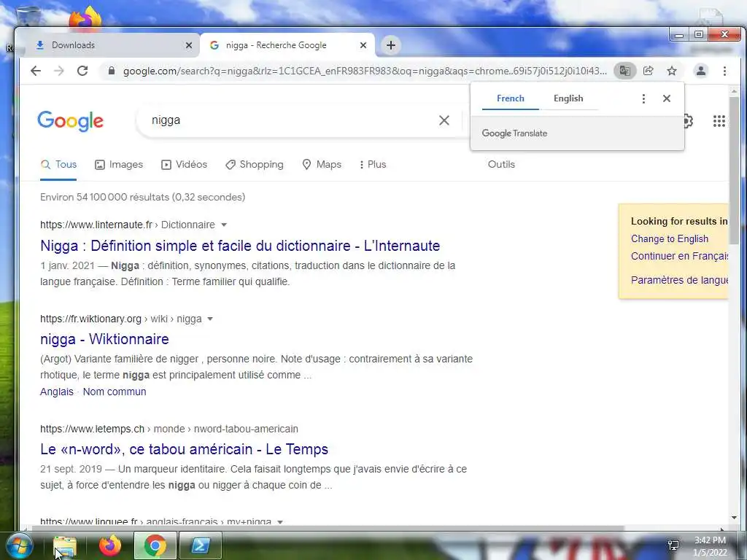Close the Google Translate popup
Image resolution: width=747 pixels, height=560 pixels.
coord(667,98)
